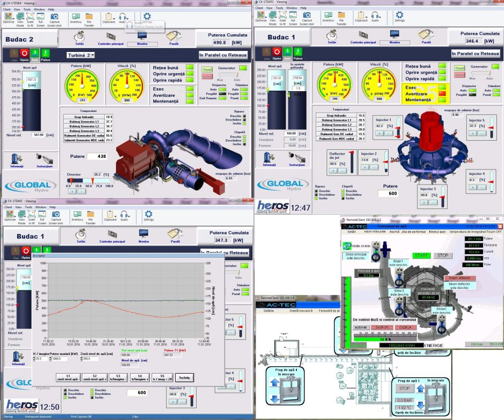Click red Oprire stop icon in Budac 2
This screenshot has height=420, width=504.
click(x=24, y=53)
